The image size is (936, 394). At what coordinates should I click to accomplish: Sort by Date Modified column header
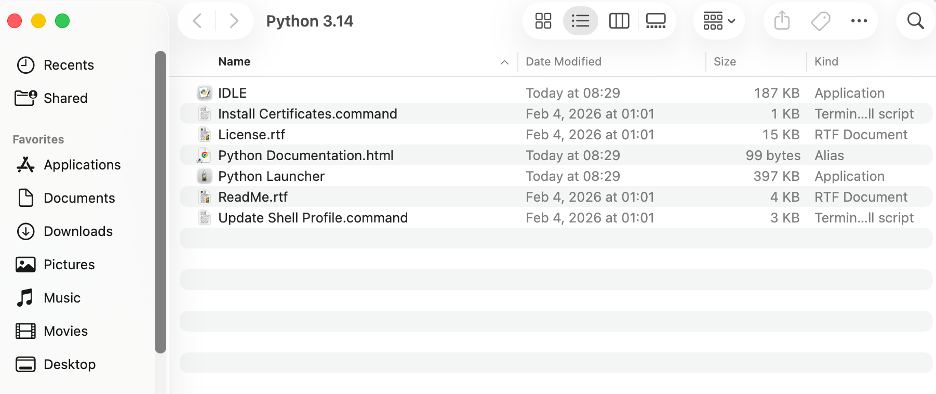[x=564, y=61]
